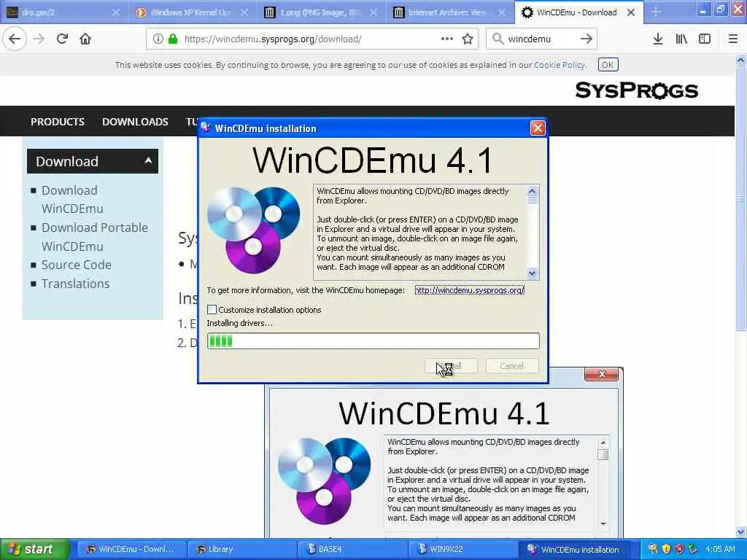This screenshot has width=747, height=560.
Task: Click the Installing drivers progress bar
Action: point(373,341)
